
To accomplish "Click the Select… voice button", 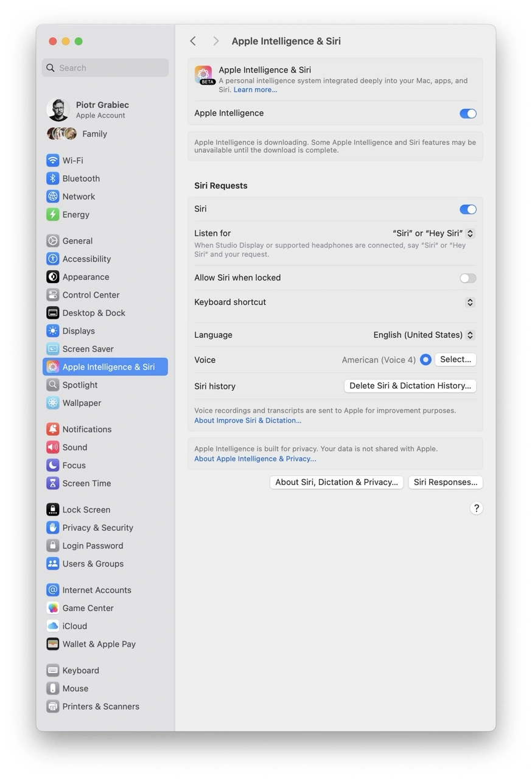I will point(455,360).
